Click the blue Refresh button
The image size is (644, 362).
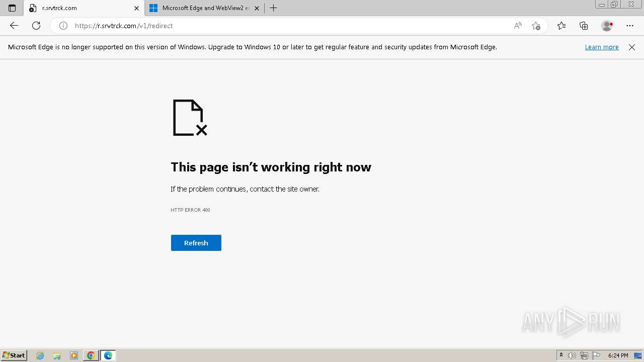196,243
